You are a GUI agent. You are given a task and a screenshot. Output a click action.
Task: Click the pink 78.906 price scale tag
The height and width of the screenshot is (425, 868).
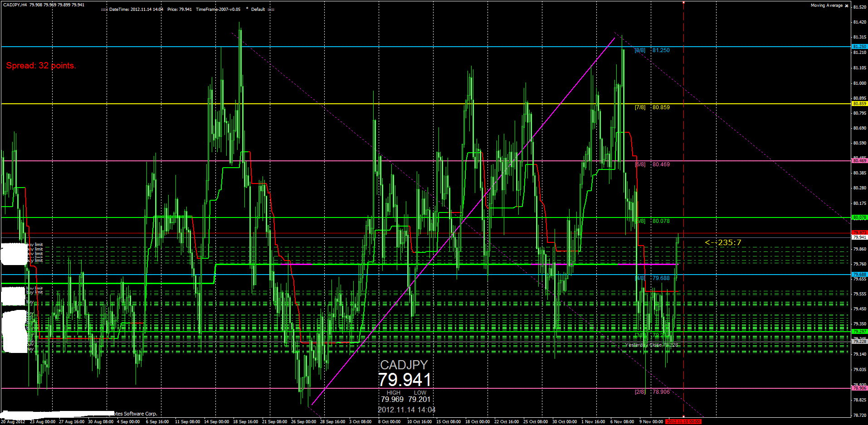[x=859, y=388]
